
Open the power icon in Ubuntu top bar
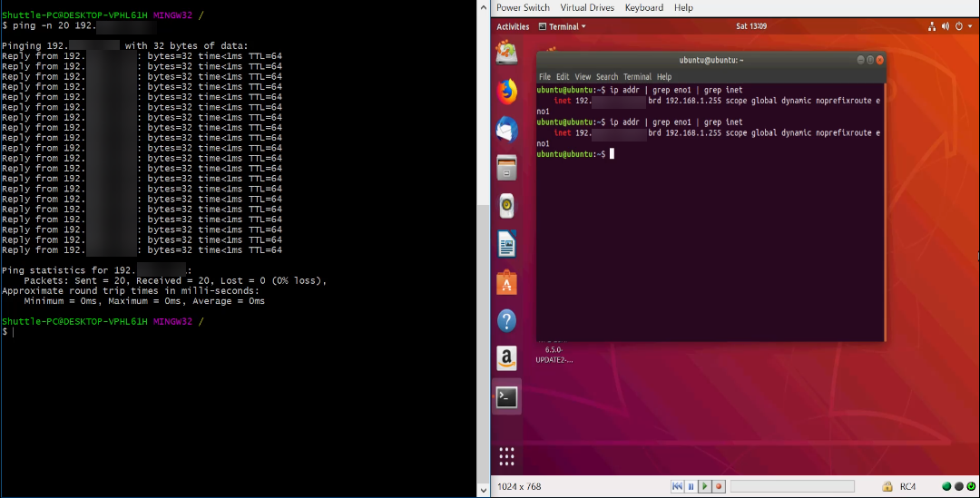coord(959,26)
